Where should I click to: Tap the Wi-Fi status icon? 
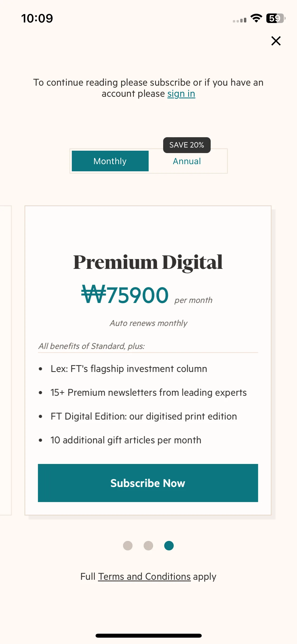pos(256,18)
